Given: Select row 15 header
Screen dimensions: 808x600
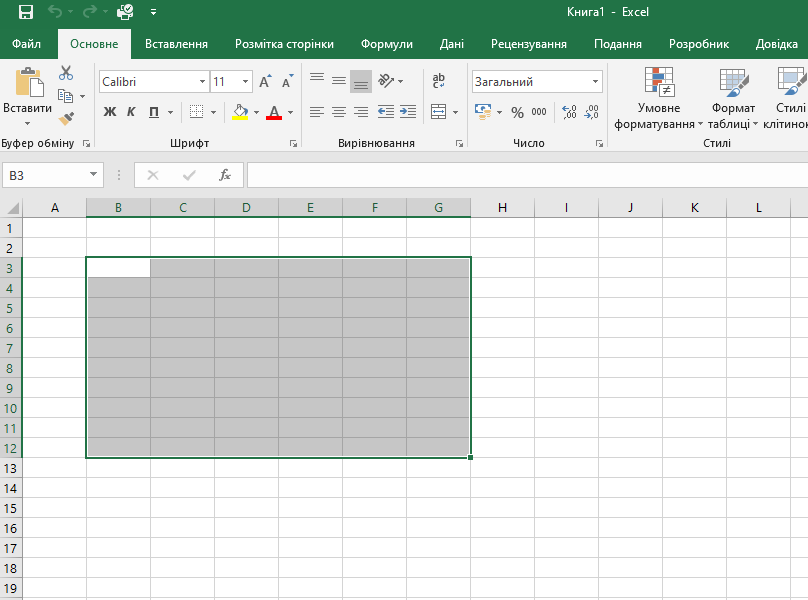Looking at the screenshot, I should coord(11,508).
